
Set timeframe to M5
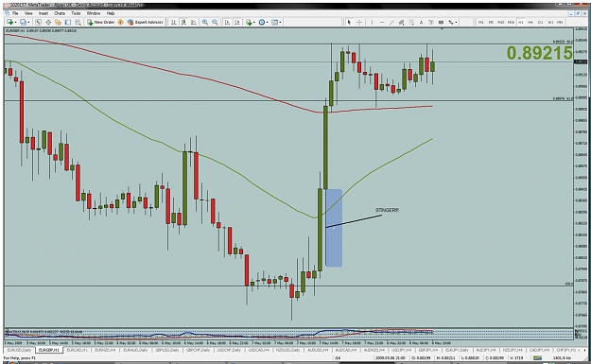(x=491, y=23)
